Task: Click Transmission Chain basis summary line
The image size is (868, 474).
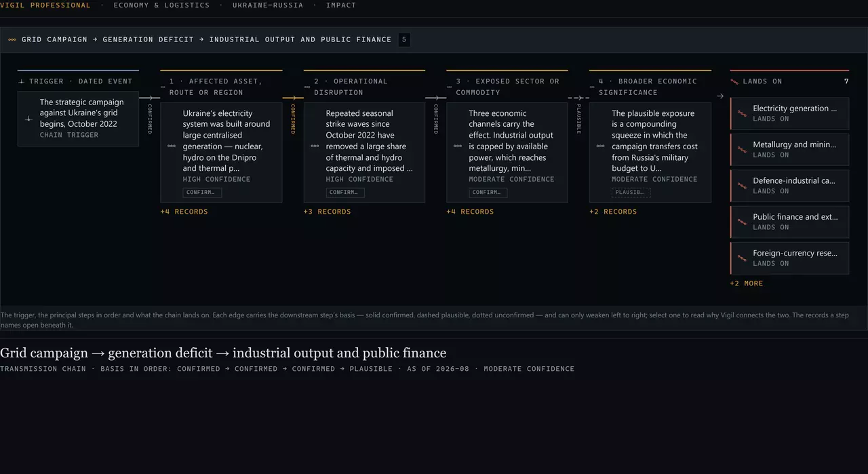Action: click(x=287, y=369)
